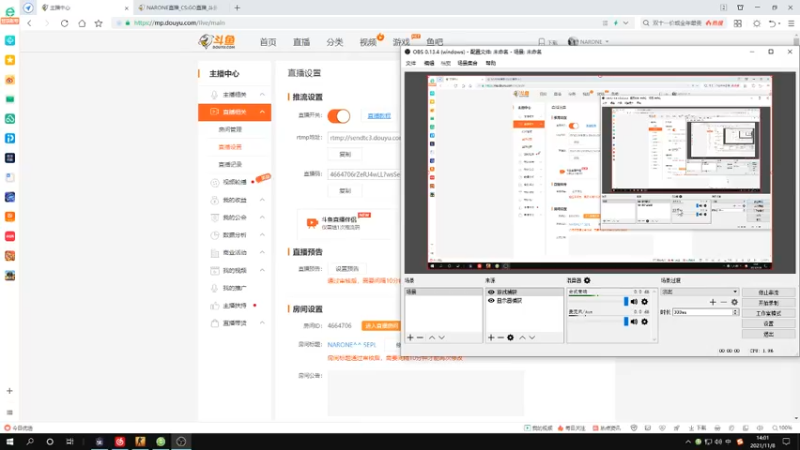This screenshot has height=450, width=800.
Task: Open source properties gear in sources panel
Action: click(x=510, y=337)
